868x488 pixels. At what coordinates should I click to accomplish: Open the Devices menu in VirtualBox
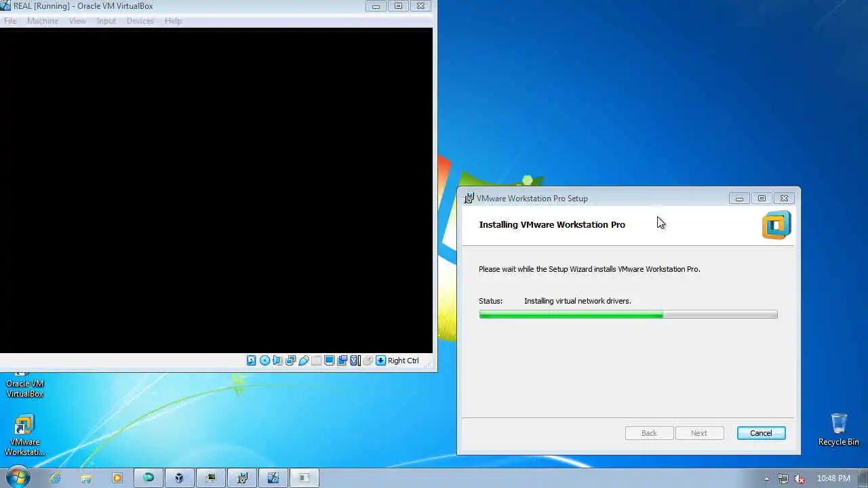coord(140,21)
